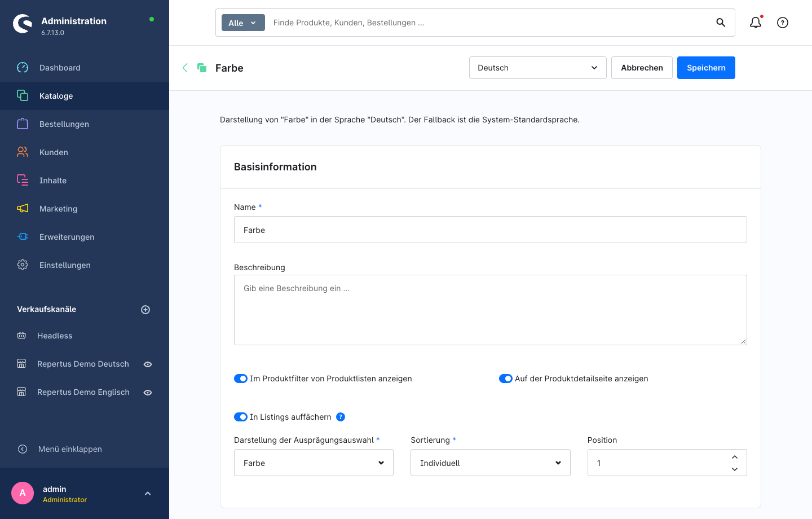Click the Inhalte layout icon
Viewport: 812px width, 519px height.
[x=23, y=180]
